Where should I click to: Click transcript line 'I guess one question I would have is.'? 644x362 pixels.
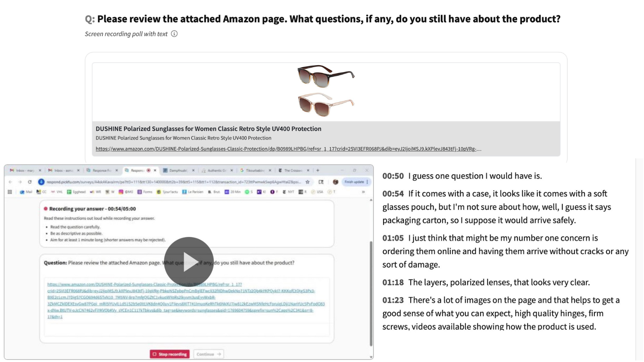point(475,176)
